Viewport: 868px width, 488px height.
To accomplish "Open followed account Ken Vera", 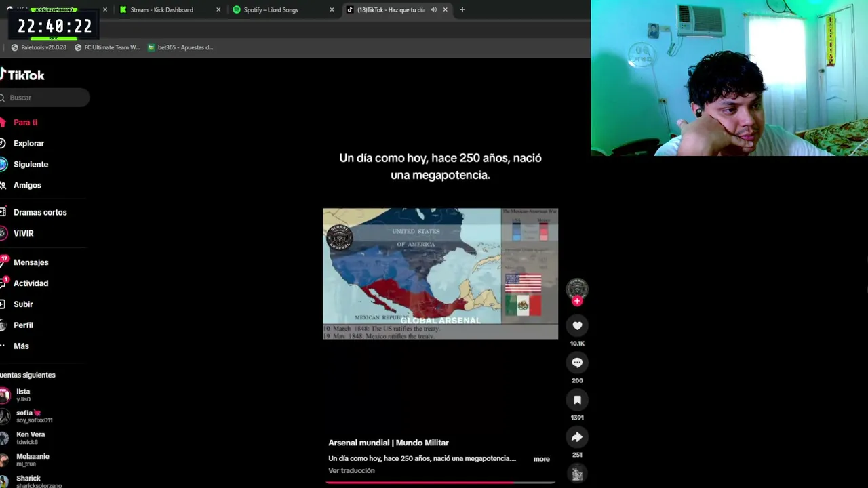I will pos(24,438).
